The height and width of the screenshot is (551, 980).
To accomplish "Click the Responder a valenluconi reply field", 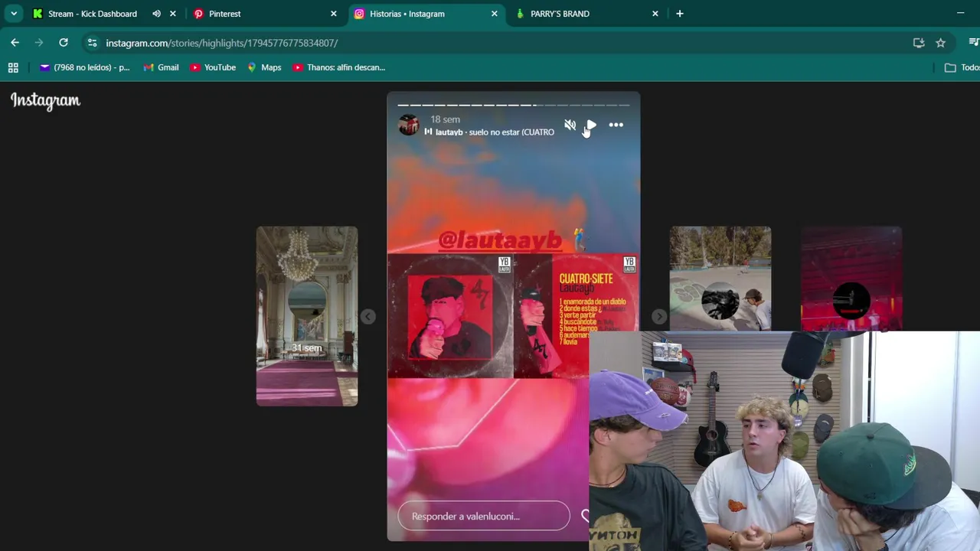I will coord(484,516).
